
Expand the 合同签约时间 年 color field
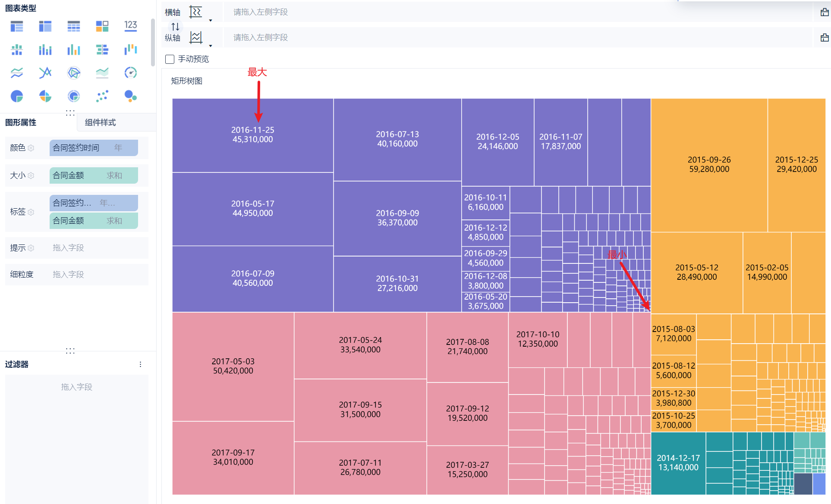tap(94, 148)
